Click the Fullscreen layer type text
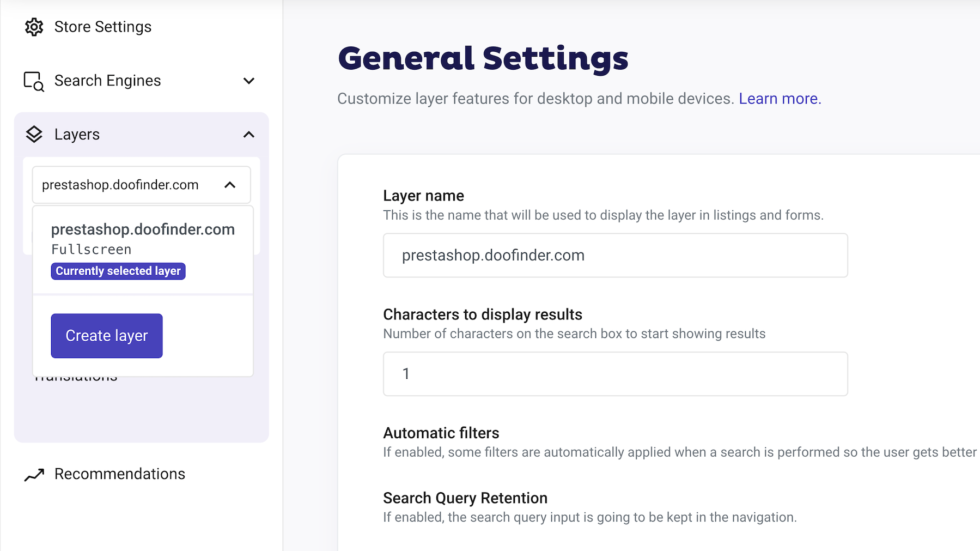This screenshot has width=980, height=551. (92, 250)
